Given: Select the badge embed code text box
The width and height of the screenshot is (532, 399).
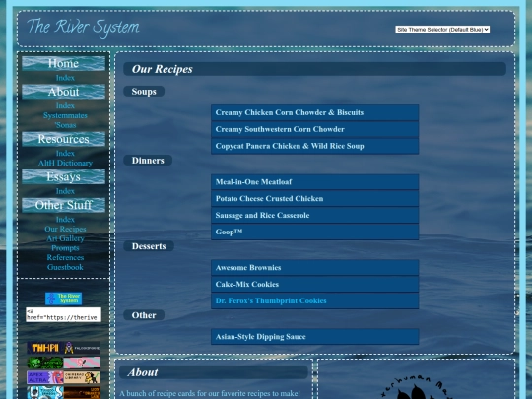Looking at the screenshot, I should (63, 315).
